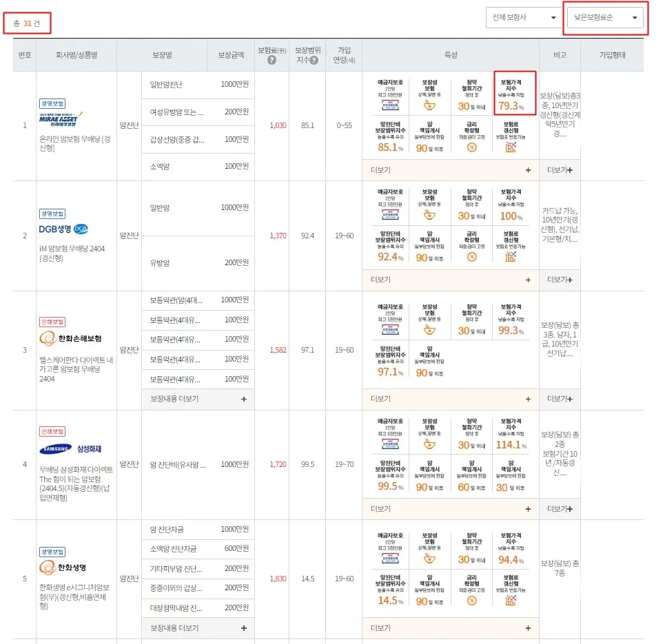Open the 전체 보험사 insurer filter dropdown
The image size is (665, 644).
[524, 18]
